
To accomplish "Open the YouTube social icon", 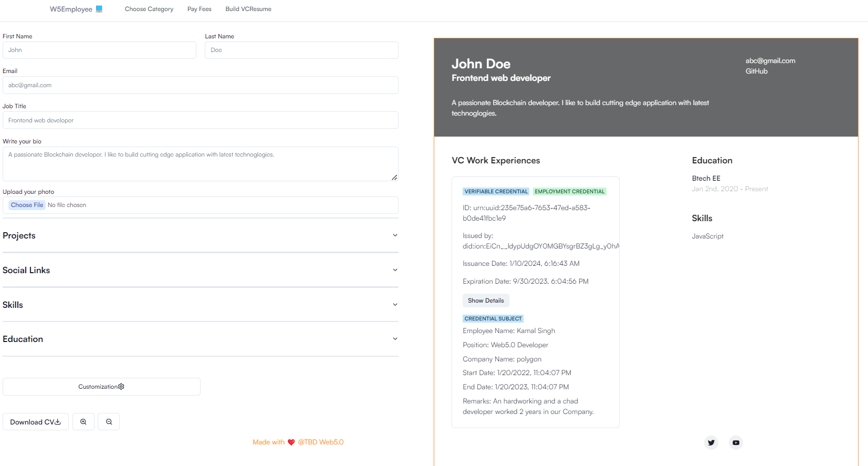I will 736,443.
